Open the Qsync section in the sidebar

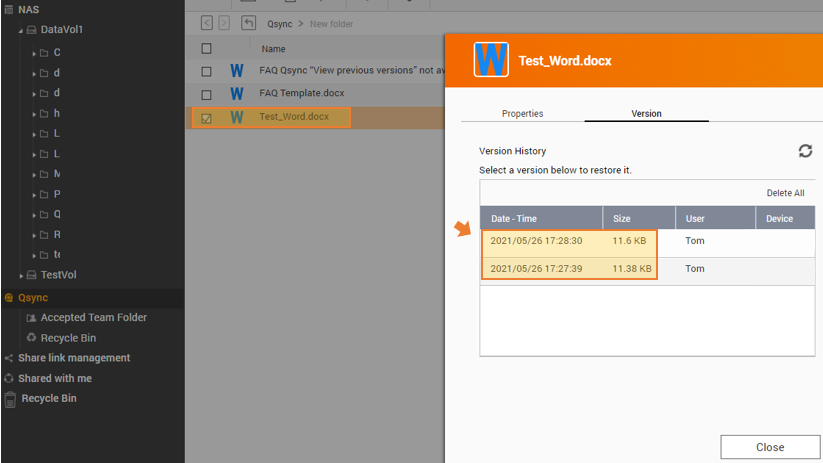[x=33, y=297]
